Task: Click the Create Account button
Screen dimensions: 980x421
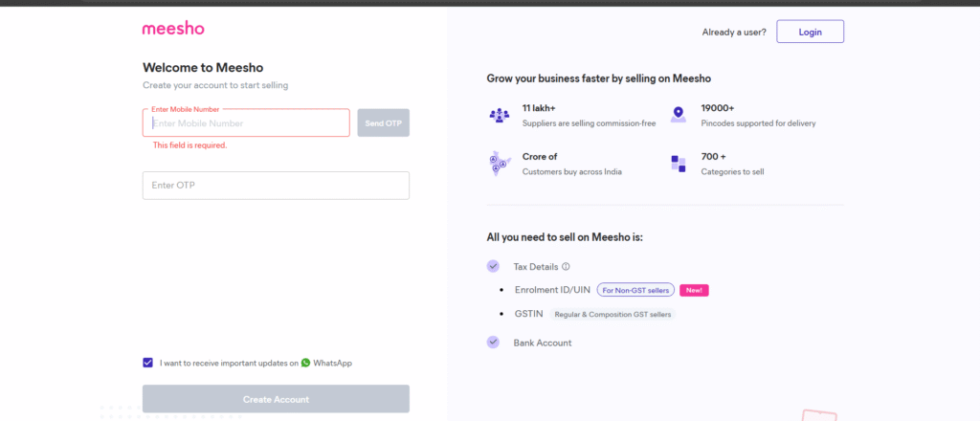Action: pos(276,399)
